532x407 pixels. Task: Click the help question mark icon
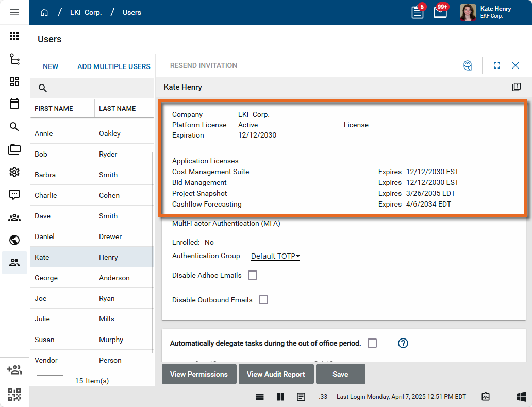coord(403,343)
